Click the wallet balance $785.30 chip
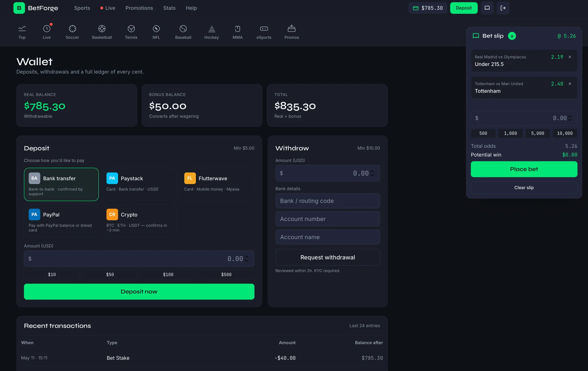Image resolution: width=588 pixels, height=371 pixels. point(428,8)
